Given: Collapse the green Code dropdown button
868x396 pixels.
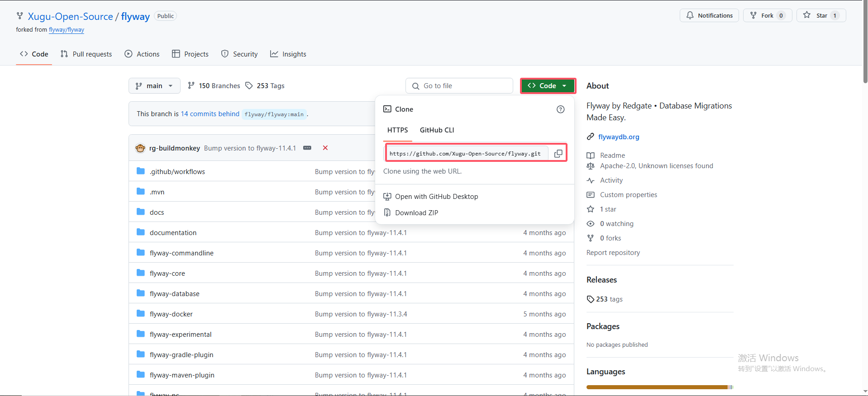Looking at the screenshot, I should [x=548, y=86].
